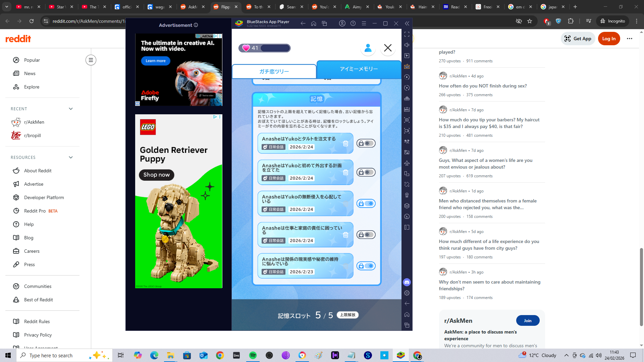Image resolution: width=644 pixels, height=362 pixels.
Task: Click the profile avatar icon in the app
Action: pyautogui.click(x=368, y=48)
